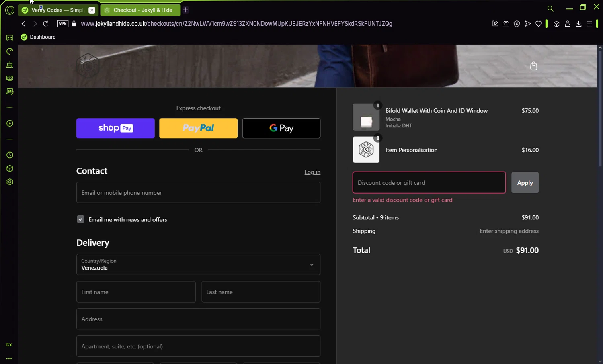Screen dimensions: 603x364
Task: Click the Bifold Wallet With Coin And ID Window title
Action: tap(437, 111)
